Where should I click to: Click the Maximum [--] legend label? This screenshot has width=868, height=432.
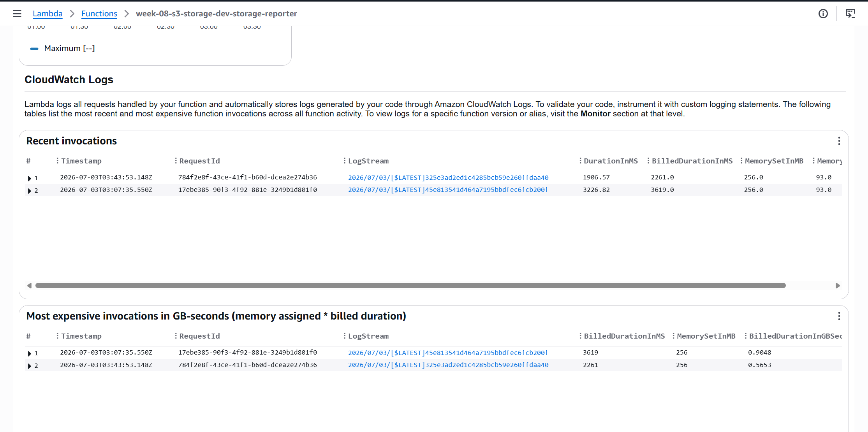[70, 48]
